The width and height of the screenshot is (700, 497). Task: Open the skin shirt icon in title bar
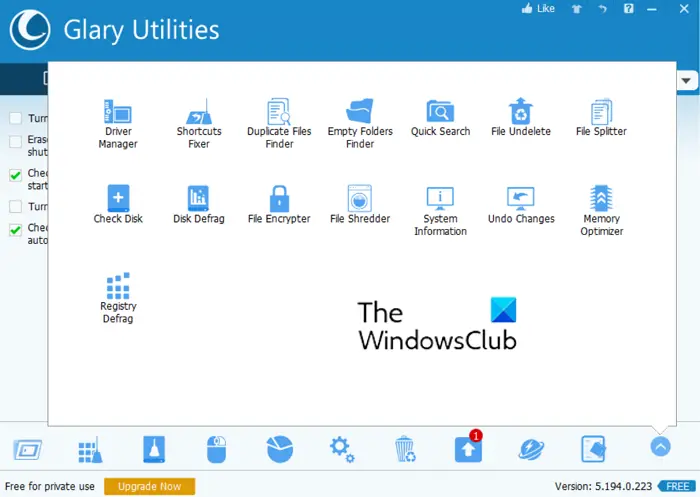coord(577,9)
